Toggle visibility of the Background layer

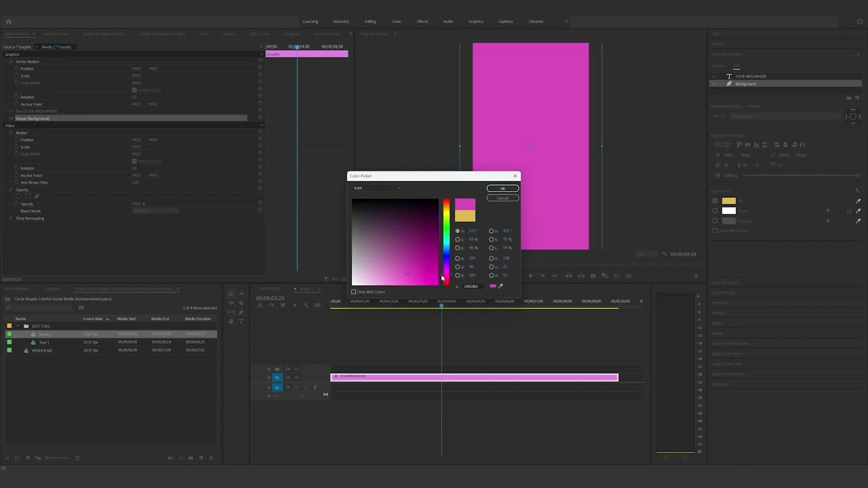714,84
